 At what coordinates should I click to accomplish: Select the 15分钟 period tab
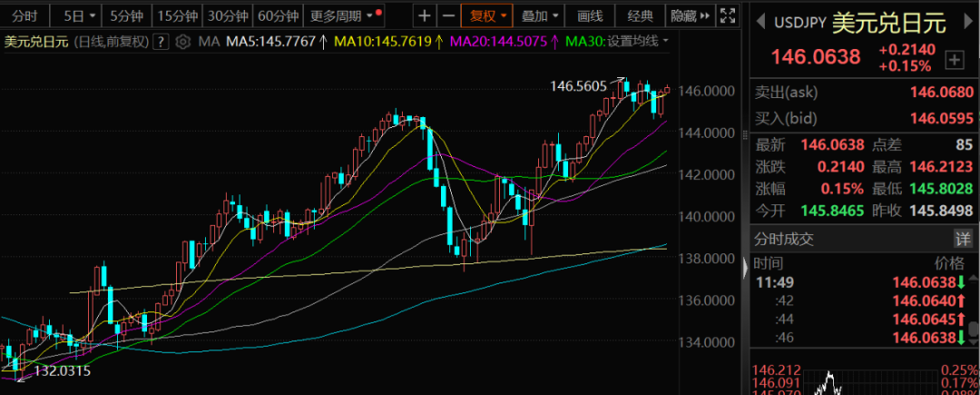(x=174, y=15)
